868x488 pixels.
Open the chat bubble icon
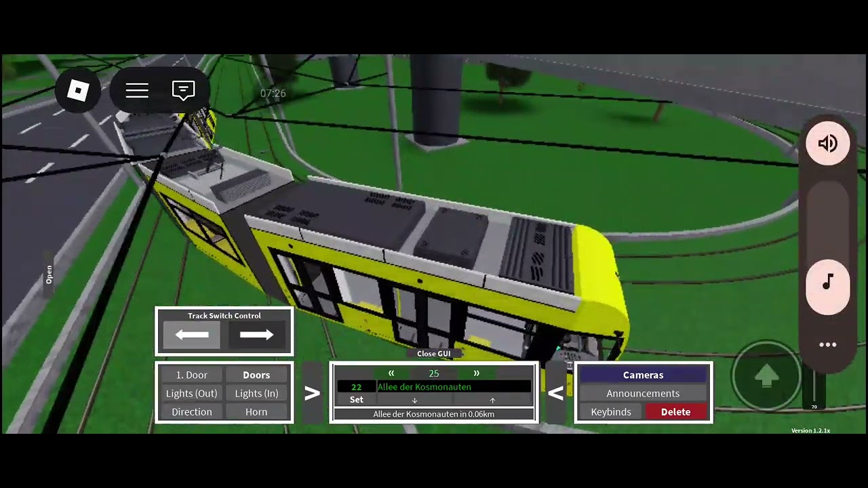184,90
